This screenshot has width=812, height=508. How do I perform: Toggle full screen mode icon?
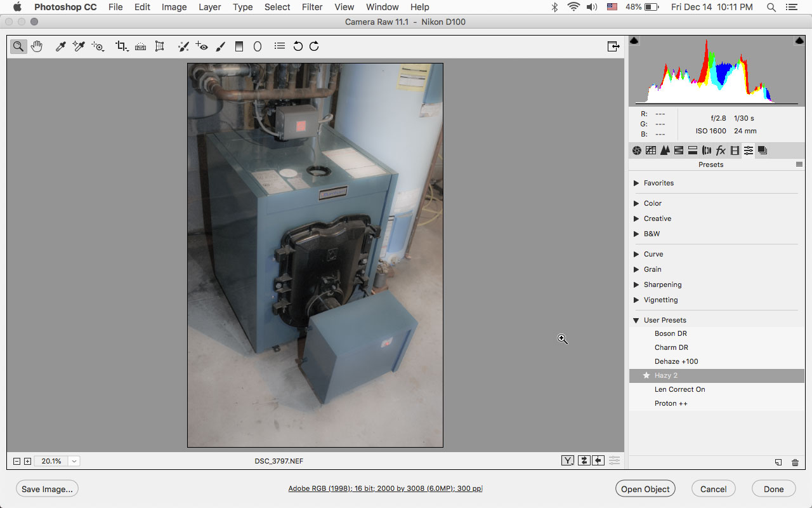click(x=613, y=46)
